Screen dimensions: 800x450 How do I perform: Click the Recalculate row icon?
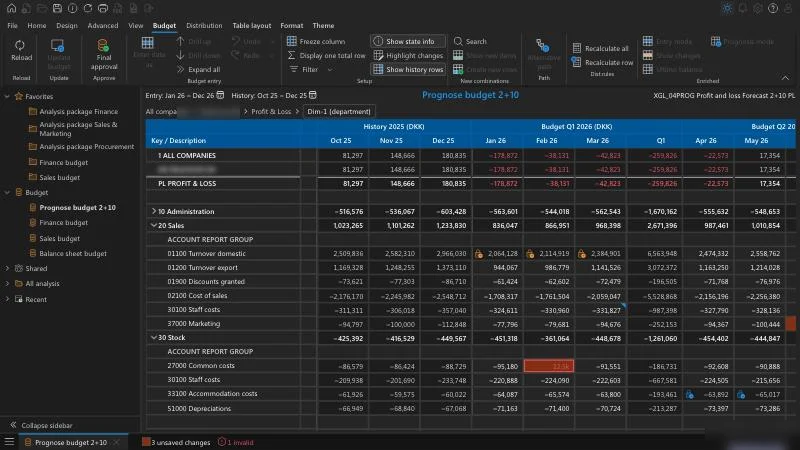point(577,62)
